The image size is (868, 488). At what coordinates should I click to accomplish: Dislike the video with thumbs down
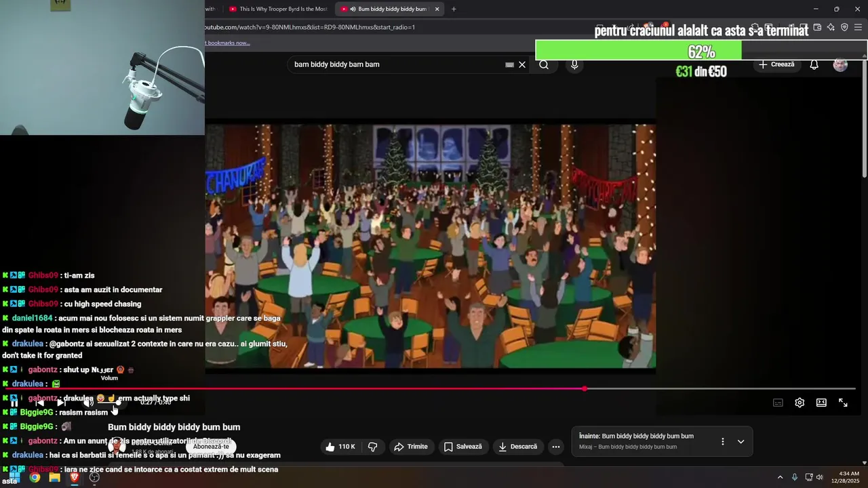pyautogui.click(x=373, y=447)
